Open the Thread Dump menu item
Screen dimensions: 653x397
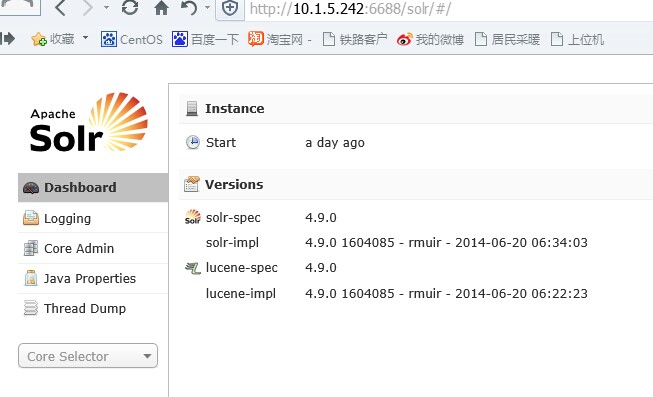pos(93,308)
